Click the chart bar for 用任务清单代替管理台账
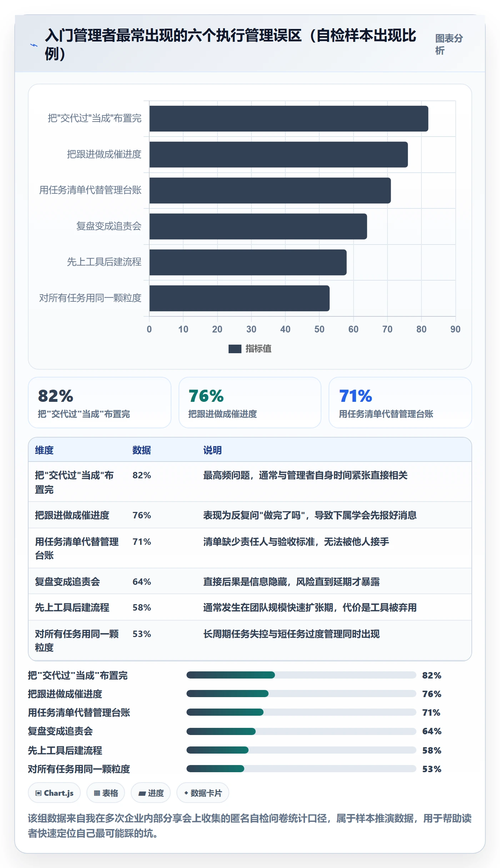The width and height of the screenshot is (500, 868). [270, 191]
